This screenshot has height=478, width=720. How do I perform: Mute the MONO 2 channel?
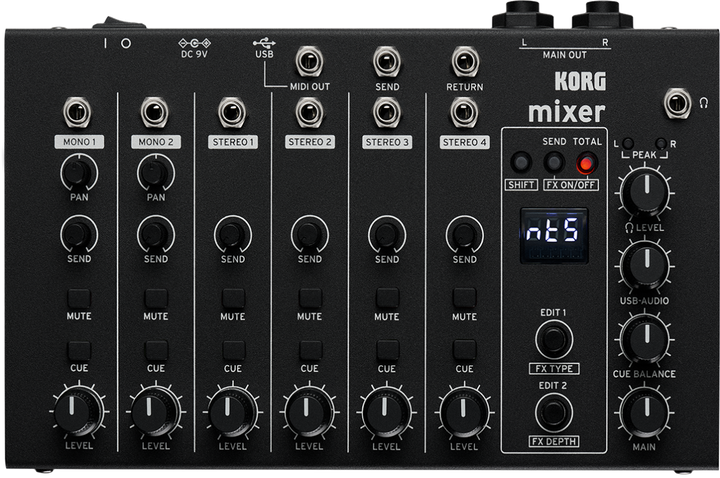156,298
